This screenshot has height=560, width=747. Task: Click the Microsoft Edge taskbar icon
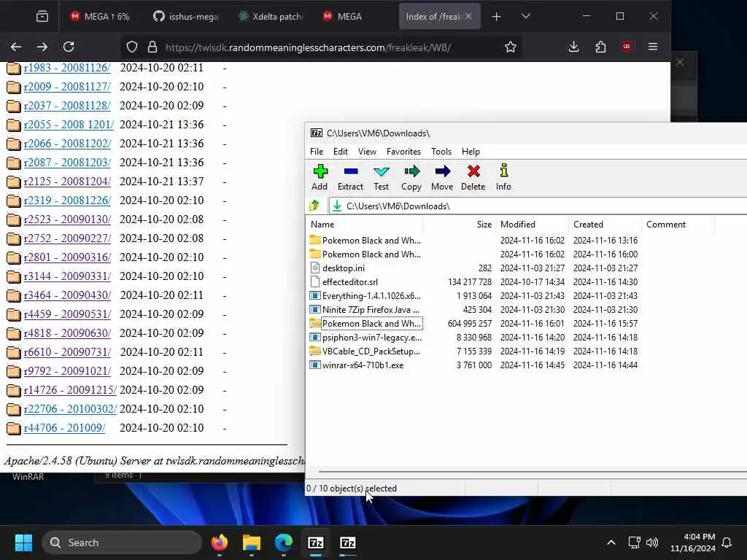[x=284, y=542]
